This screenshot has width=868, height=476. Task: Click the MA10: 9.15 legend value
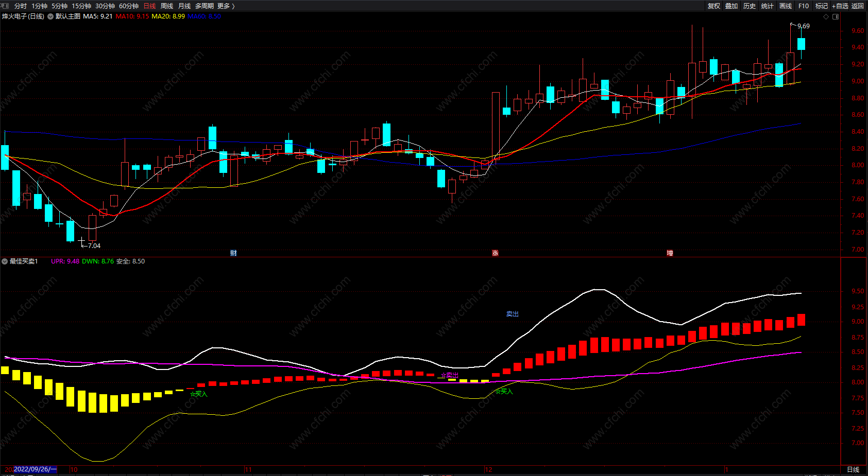coord(132,16)
